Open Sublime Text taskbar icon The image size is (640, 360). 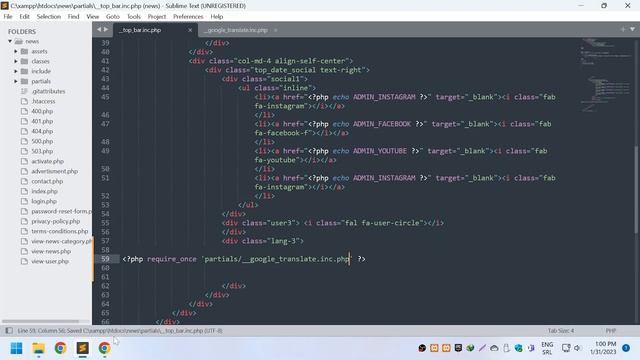click(x=82, y=348)
